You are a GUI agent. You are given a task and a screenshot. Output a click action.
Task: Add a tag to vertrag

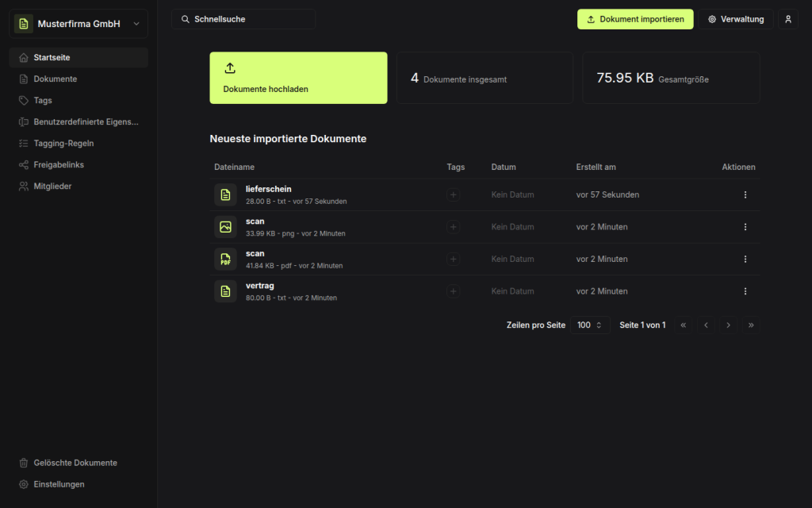453,291
